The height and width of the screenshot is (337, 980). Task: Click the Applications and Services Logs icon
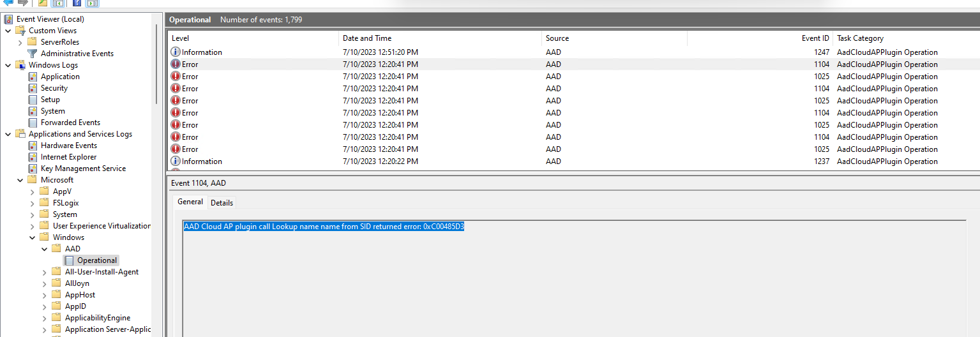coord(20,134)
